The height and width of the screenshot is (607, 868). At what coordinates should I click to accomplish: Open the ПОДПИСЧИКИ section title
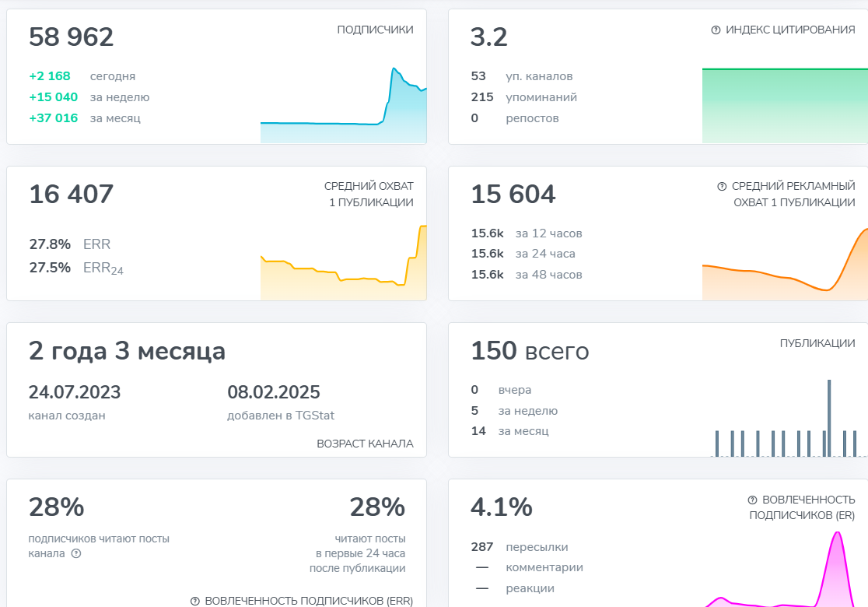[375, 30]
